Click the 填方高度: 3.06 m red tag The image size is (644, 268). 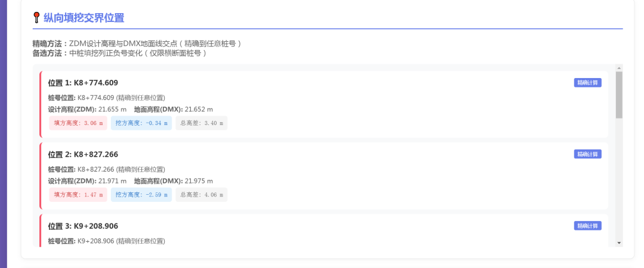(78, 123)
